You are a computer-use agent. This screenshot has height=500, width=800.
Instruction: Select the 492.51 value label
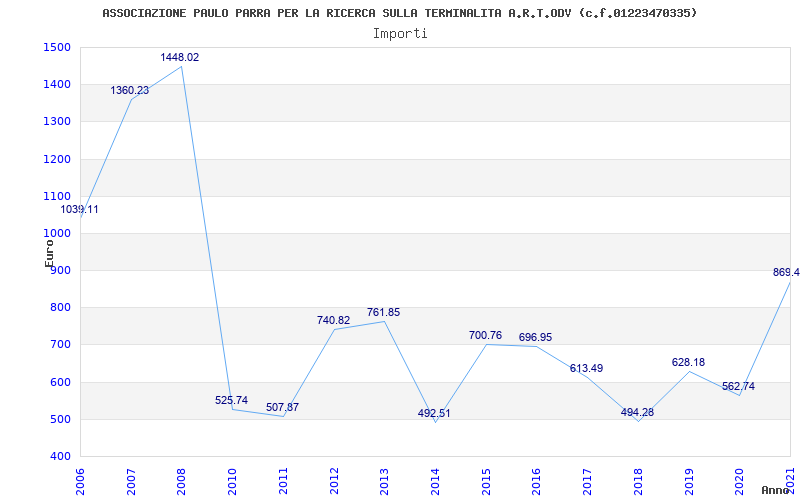click(x=434, y=413)
